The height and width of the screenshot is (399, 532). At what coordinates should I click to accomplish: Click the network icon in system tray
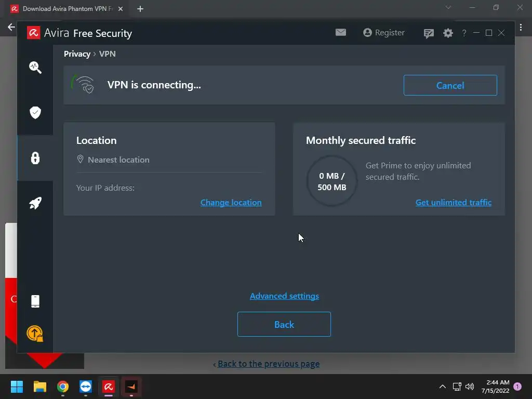tap(457, 387)
